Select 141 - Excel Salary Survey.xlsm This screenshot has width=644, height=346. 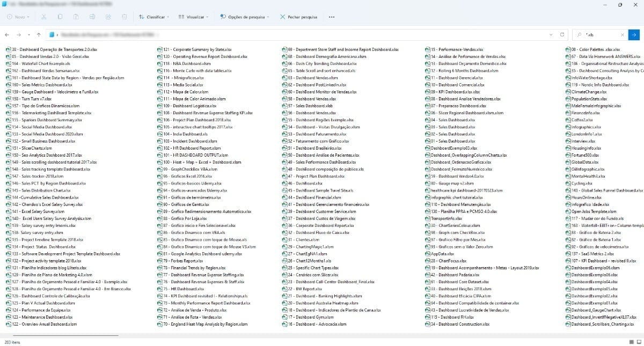(34, 211)
